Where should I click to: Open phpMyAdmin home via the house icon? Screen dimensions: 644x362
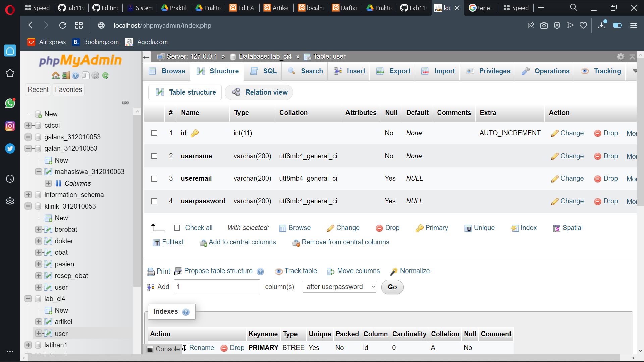click(55, 76)
